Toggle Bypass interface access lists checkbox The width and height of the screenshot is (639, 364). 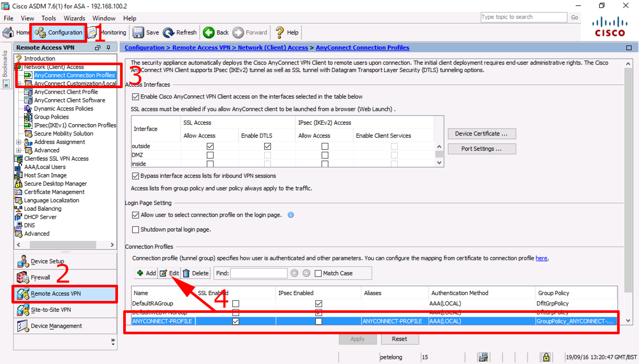(x=136, y=176)
